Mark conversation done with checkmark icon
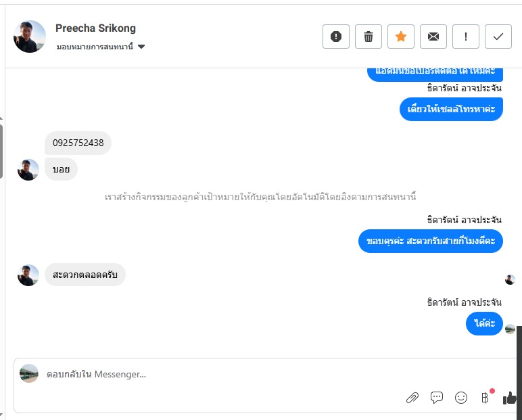 498,37
